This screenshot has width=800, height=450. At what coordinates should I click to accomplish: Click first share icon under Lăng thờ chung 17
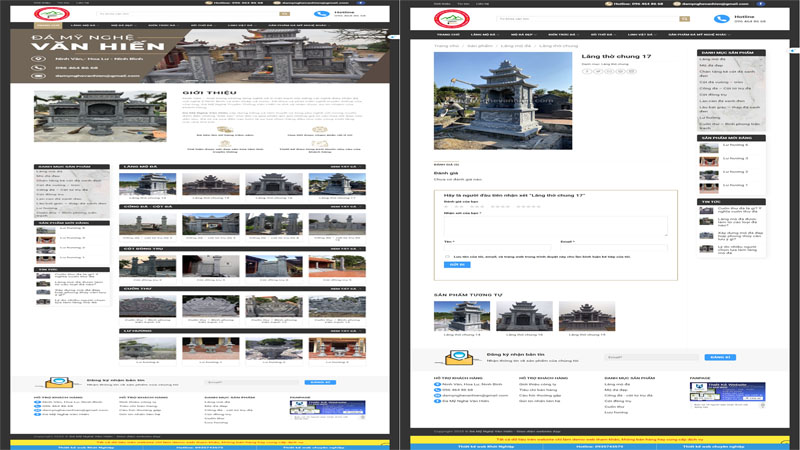587,71
